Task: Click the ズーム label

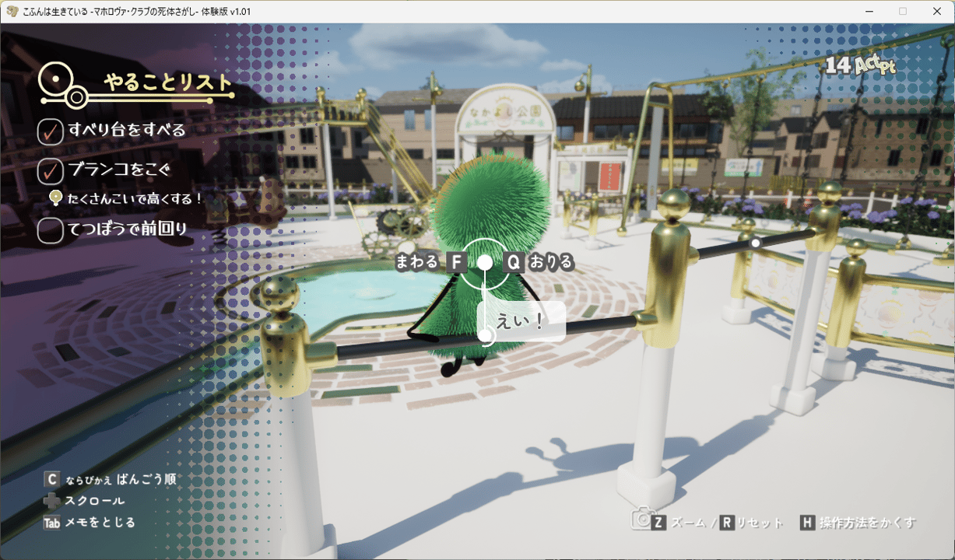Action: point(688,523)
